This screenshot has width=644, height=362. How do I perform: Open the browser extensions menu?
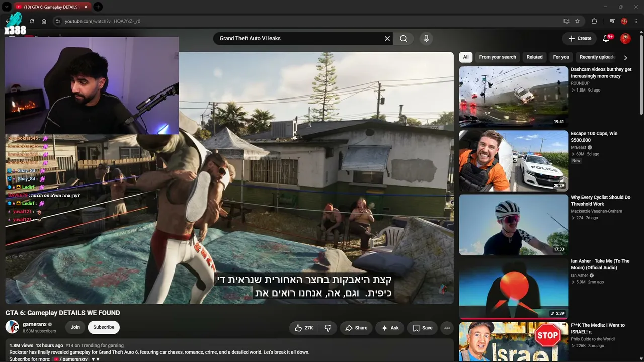click(x=594, y=21)
